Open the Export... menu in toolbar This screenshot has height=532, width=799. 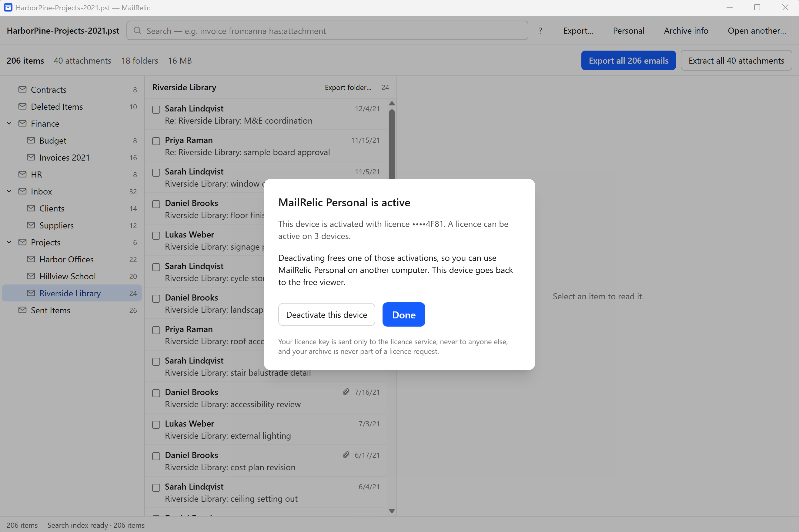pyautogui.click(x=578, y=31)
